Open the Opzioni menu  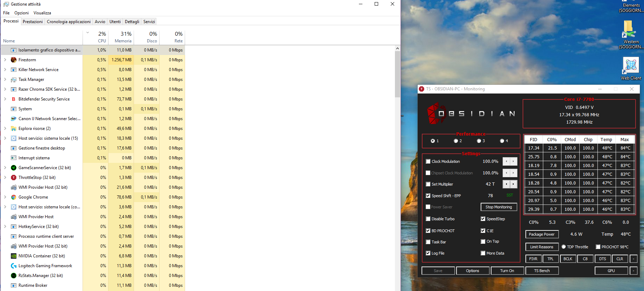[21, 13]
